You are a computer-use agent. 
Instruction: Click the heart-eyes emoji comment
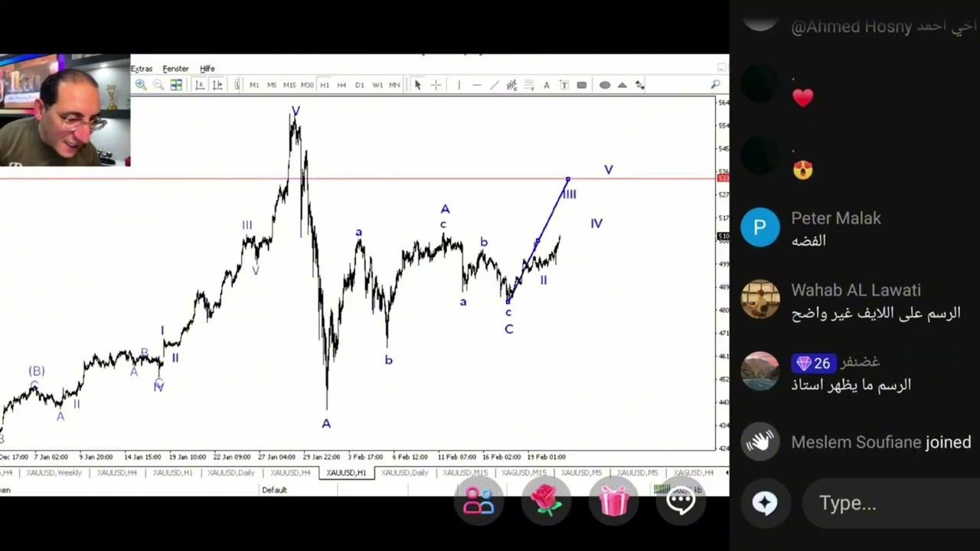point(802,170)
